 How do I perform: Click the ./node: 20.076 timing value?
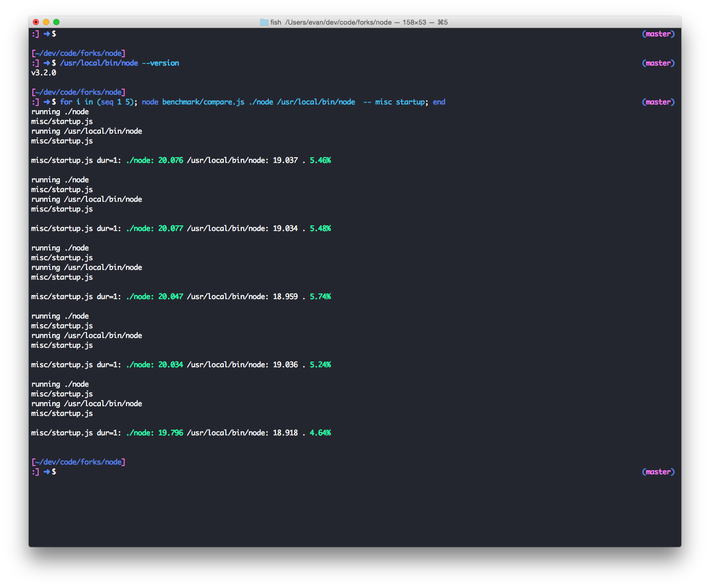(155, 160)
